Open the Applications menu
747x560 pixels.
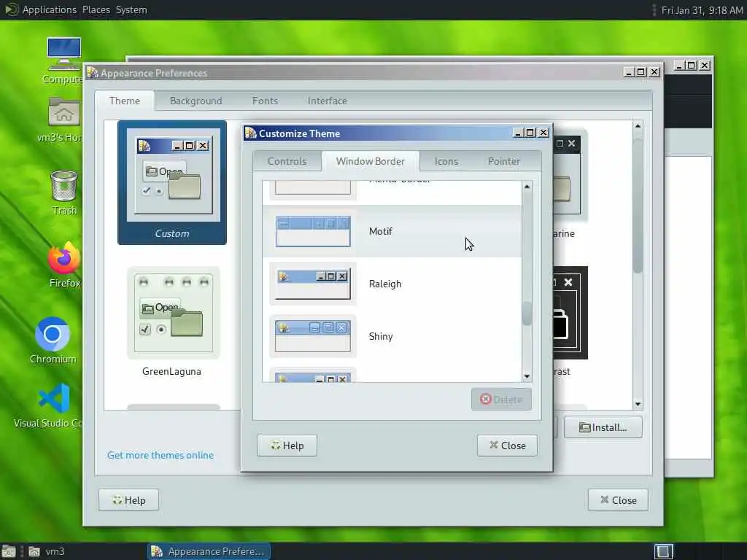(50, 9)
